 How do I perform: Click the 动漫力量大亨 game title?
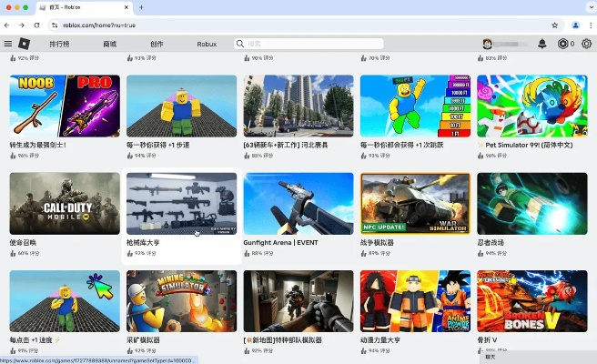pyautogui.click(x=380, y=340)
